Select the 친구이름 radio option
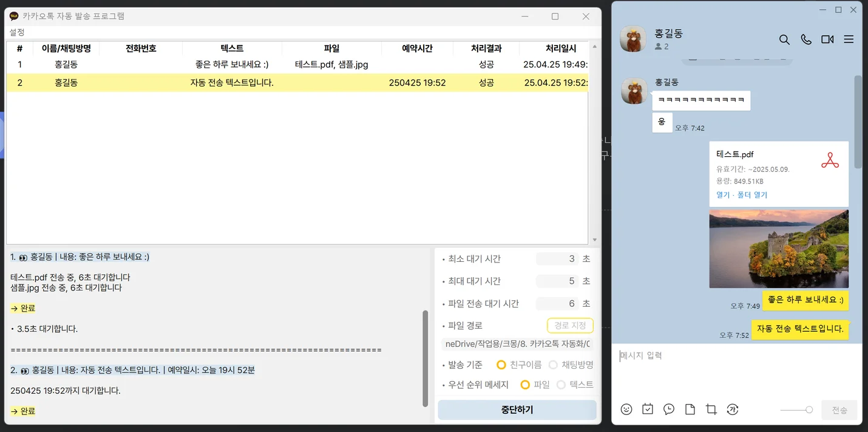Screen dimensions: 868x432 tap(501, 365)
